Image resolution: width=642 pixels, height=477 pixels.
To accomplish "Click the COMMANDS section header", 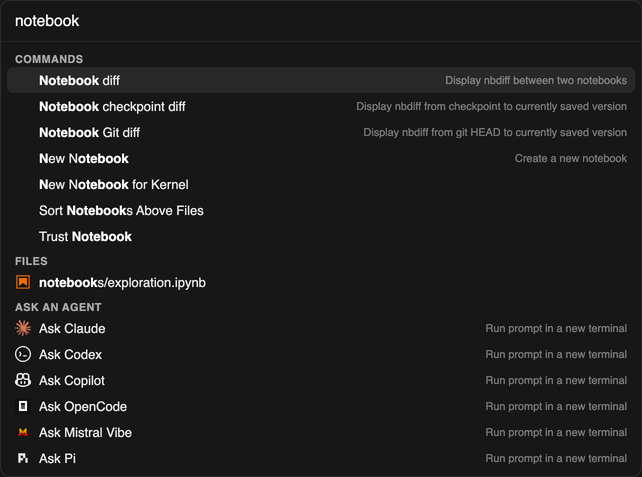I will (49, 59).
